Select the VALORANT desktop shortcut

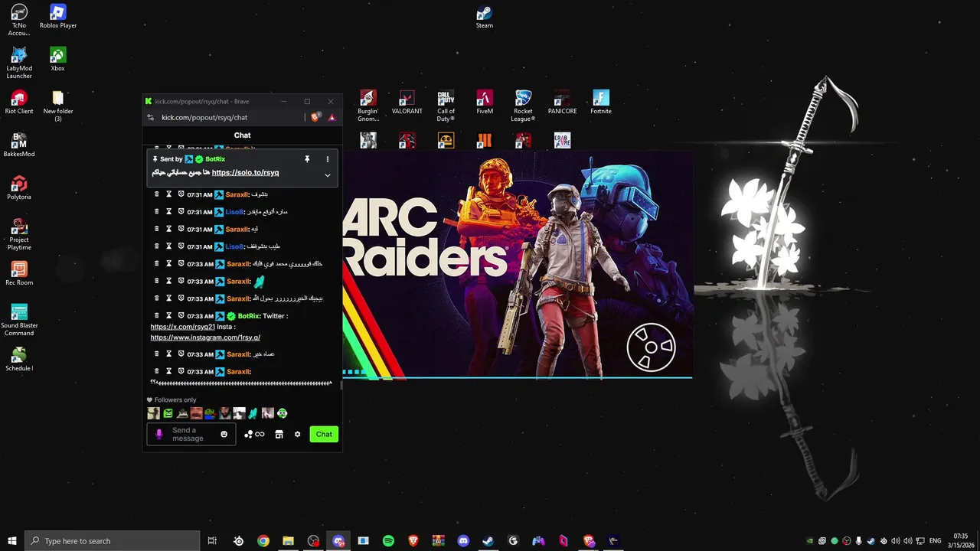pyautogui.click(x=407, y=103)
